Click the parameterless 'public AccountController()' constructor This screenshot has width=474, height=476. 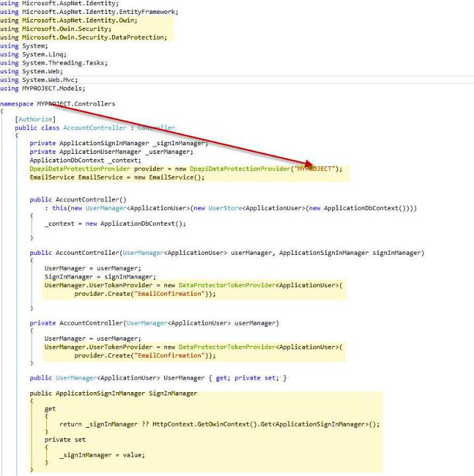click(x=78, y=200)
